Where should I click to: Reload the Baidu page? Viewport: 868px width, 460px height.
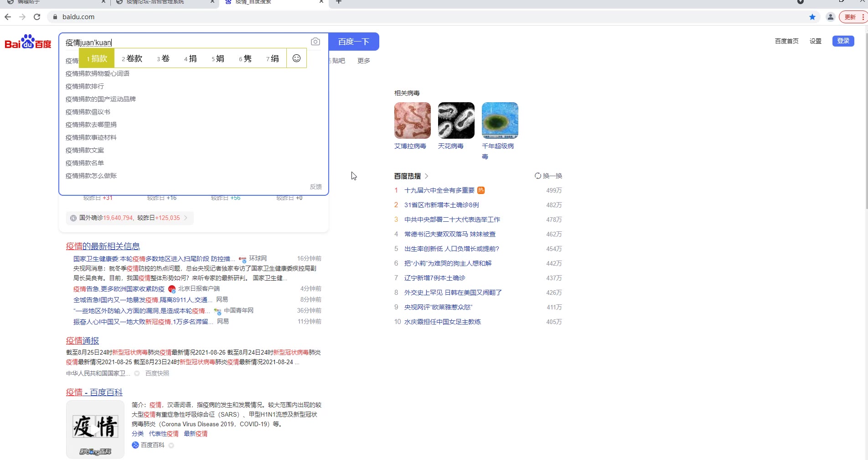[x=37, y=17]
